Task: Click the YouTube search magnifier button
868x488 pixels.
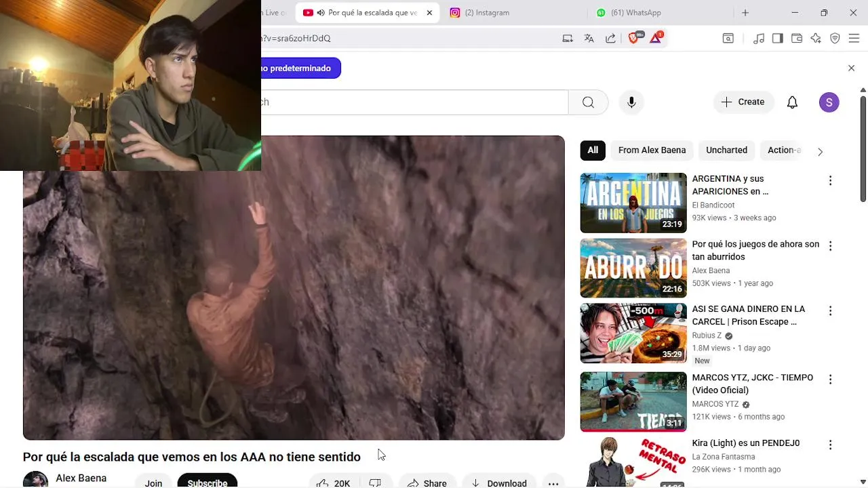Action: [588, 102]
